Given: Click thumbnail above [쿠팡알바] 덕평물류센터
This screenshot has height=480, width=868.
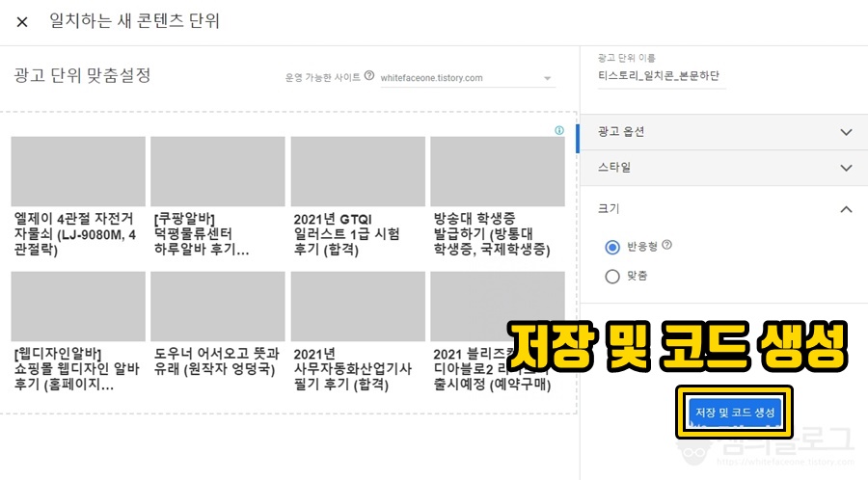Looking at the screenshot, I should (218, 172).
